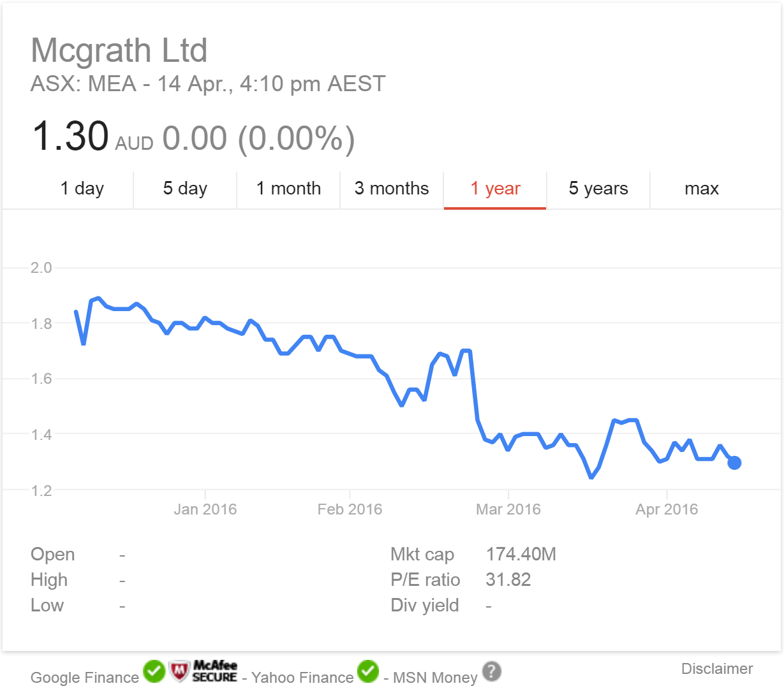Screen dimensions: 784x693
Task: Show the max range chart
Action: tap(702, 189)
